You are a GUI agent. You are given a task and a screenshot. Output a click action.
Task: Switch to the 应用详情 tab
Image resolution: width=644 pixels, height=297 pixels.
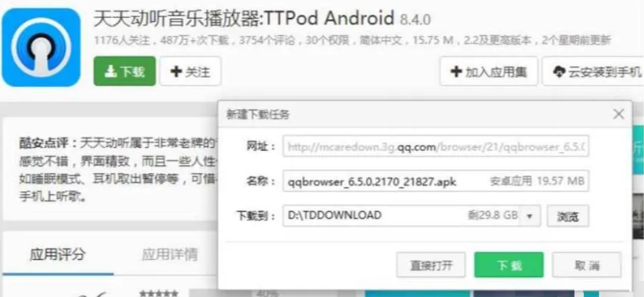pyautogui.click(x=170, y=254)
